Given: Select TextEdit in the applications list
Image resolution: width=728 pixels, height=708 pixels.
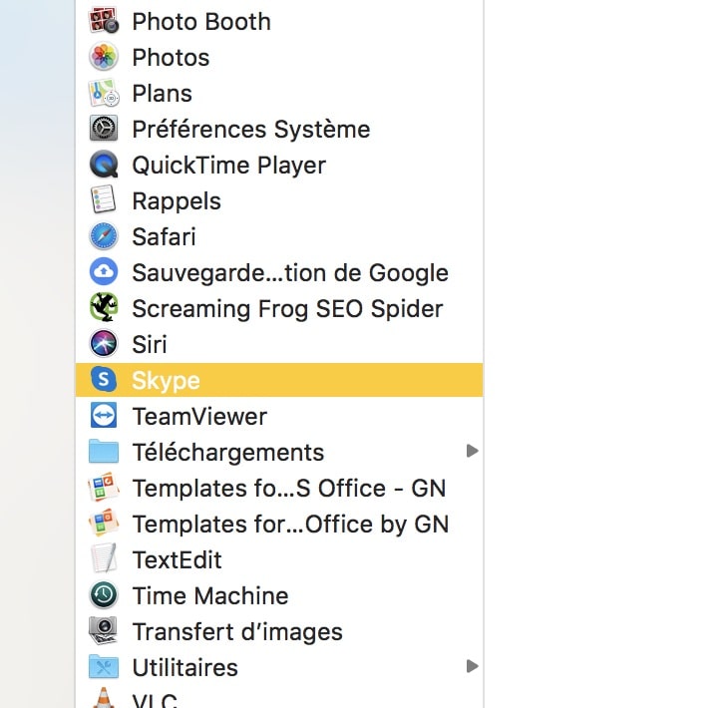Looking at the screenshot, I should point(177,559).
